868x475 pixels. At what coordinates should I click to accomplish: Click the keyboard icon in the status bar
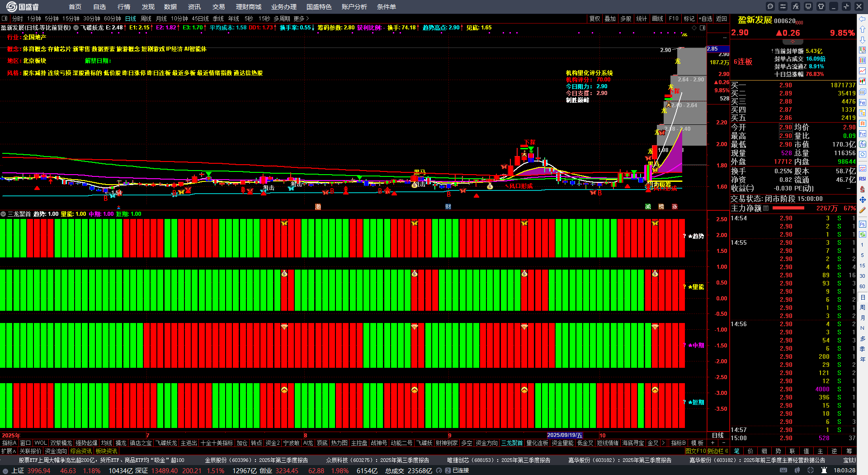click(783, 470)
